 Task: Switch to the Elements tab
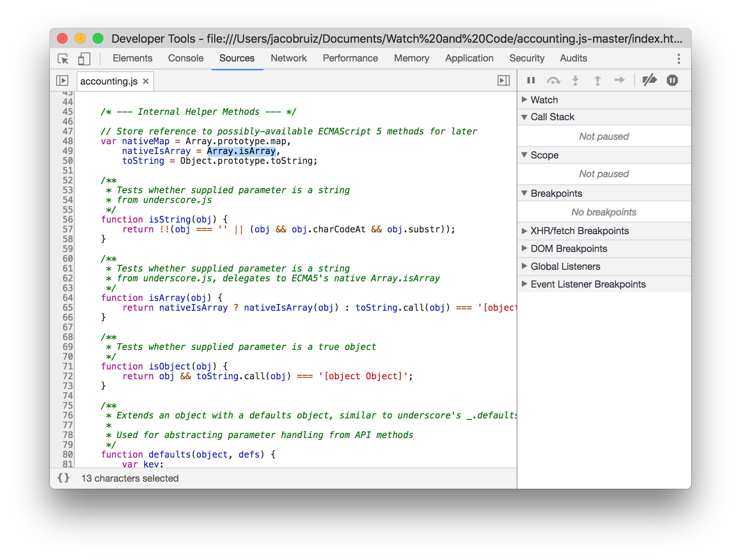(x=132, y=58)
